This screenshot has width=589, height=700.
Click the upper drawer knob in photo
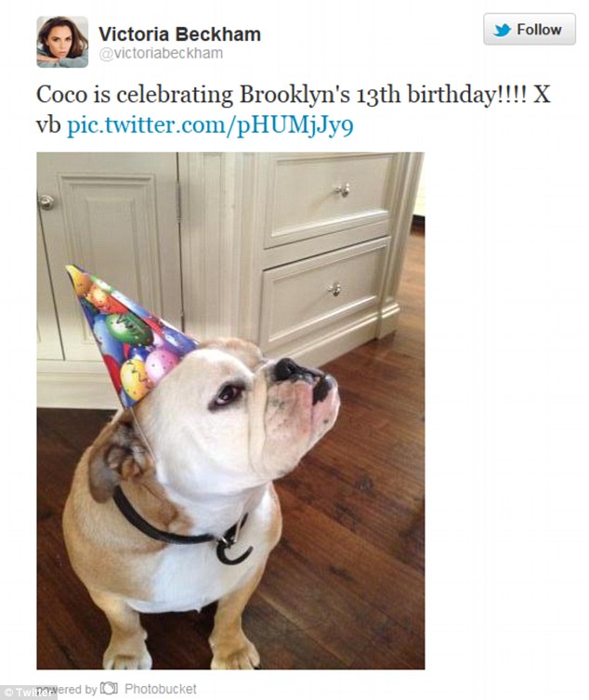tap(343, 189)
